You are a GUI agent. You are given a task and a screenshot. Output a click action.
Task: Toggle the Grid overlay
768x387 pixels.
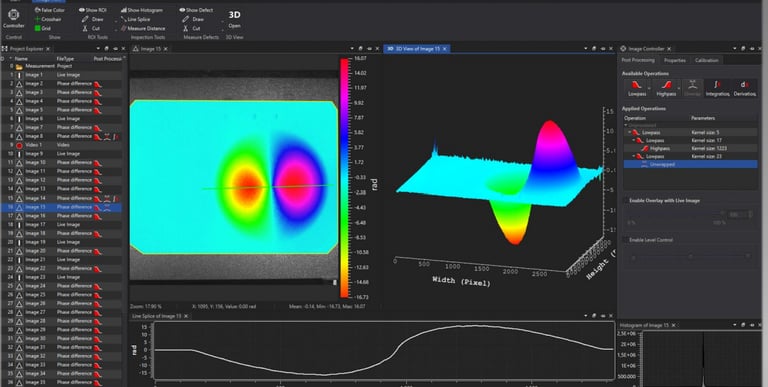[43, 28]
